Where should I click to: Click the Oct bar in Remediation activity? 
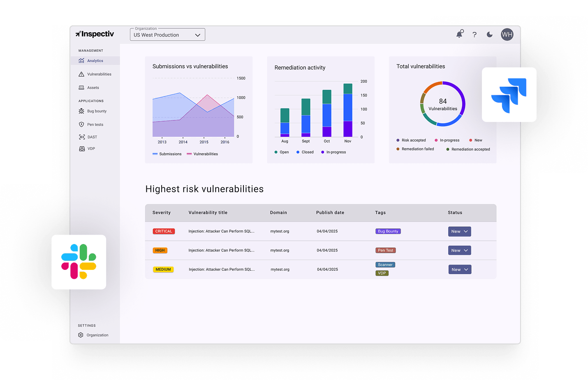pos(327,113)
